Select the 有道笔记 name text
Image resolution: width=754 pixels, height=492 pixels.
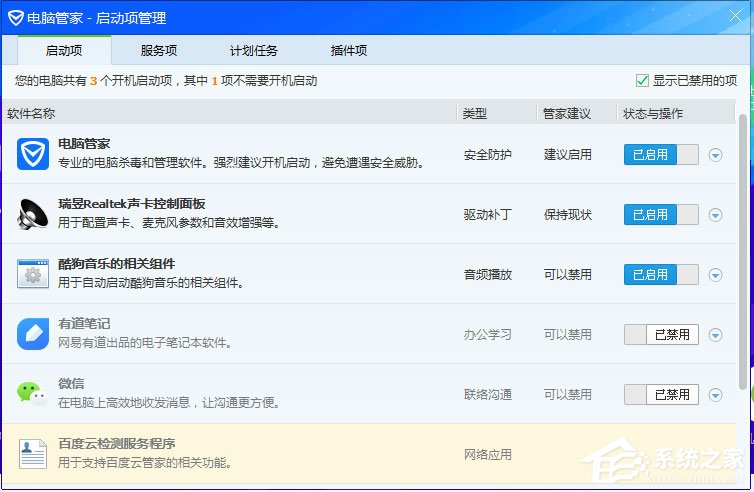pos(84,324)
